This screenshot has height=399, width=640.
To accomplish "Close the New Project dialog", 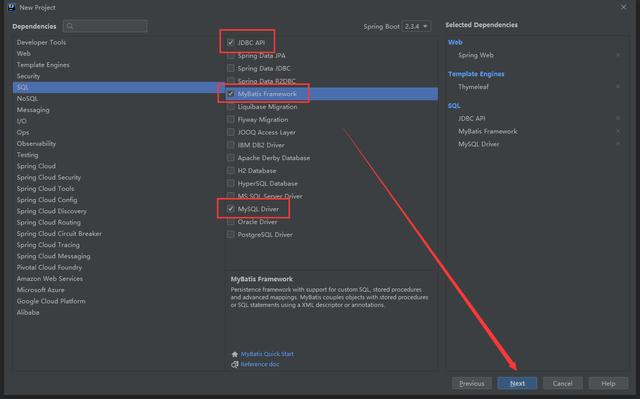I will coord(623,7).
